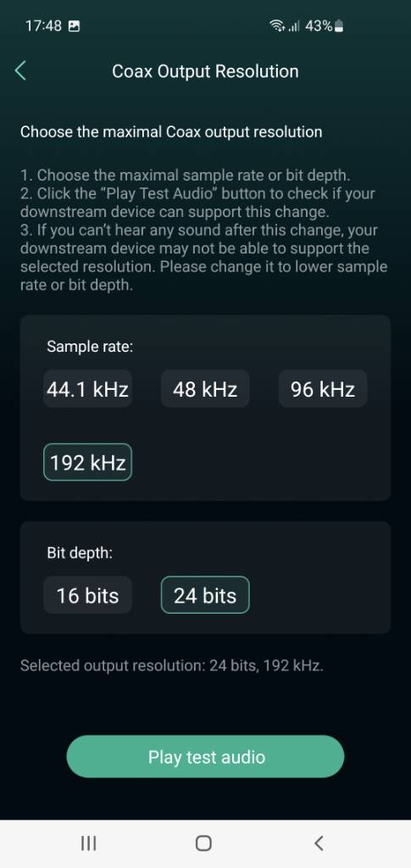Select 44.1 kHz sample rate
The width and height of the screenshot is (411, 868).
(87, 389)
